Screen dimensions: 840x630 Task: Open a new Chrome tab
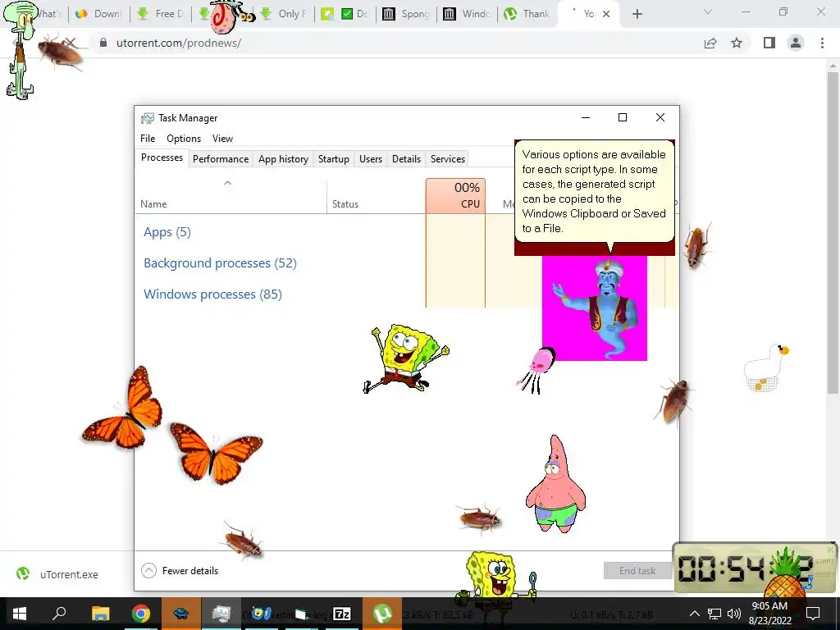point(637,14)
